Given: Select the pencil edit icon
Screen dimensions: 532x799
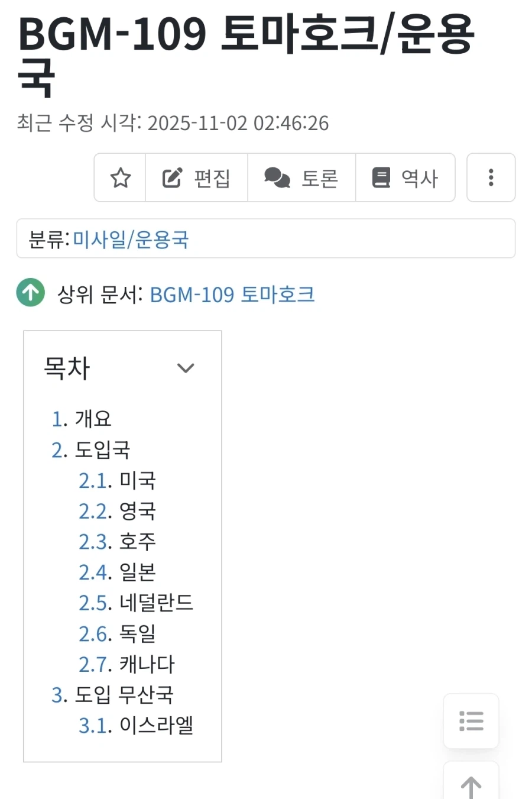Looking at the screenshot, I should tap(171, 177).
